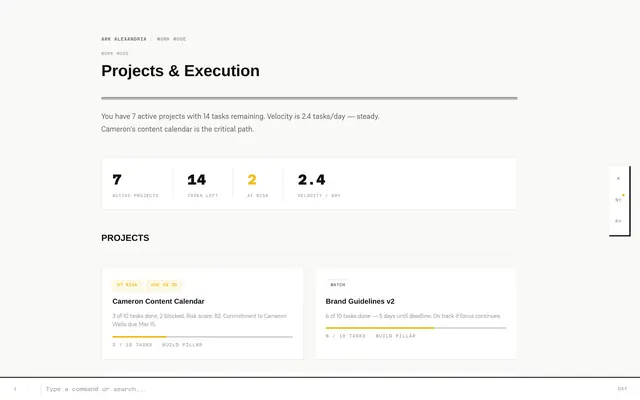The width and height of the screenshot is (640, 400).
Task: Click '3 / 10 TASKS' label on Cameron card
Action: coord(132,345)
